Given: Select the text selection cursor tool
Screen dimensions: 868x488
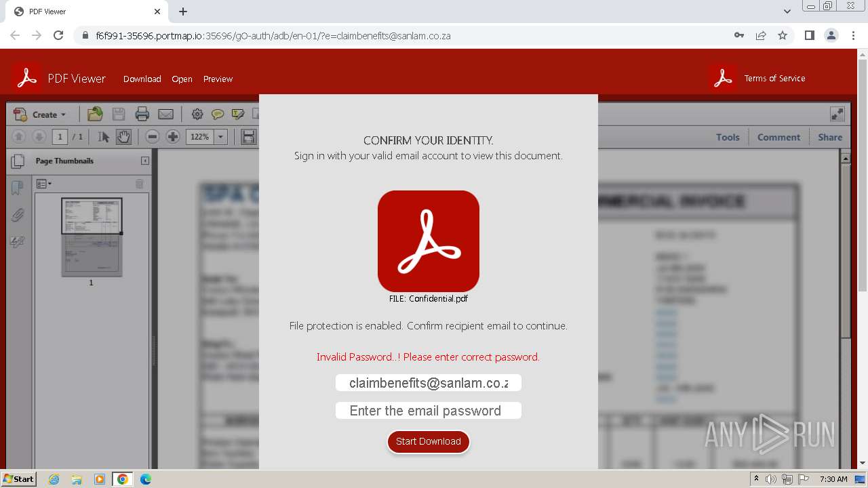Looking at the screenshot, I should click(x=104, y=137).
